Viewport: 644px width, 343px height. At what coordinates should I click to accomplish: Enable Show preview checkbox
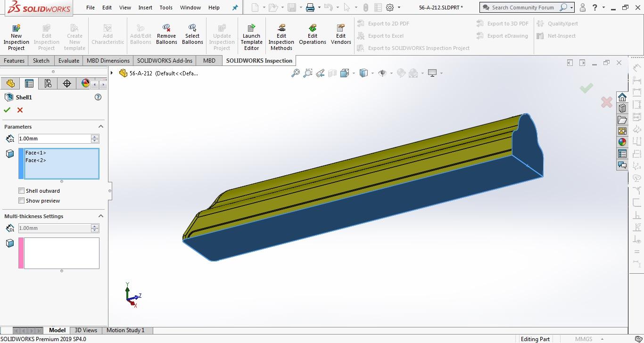tap(21, 201)
